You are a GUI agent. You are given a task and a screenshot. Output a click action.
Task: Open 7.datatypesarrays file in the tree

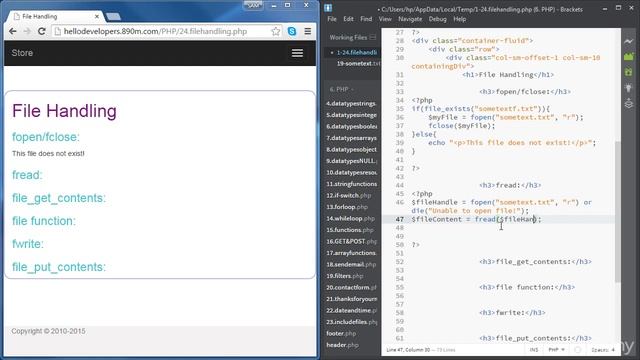(x=351, y=138)
